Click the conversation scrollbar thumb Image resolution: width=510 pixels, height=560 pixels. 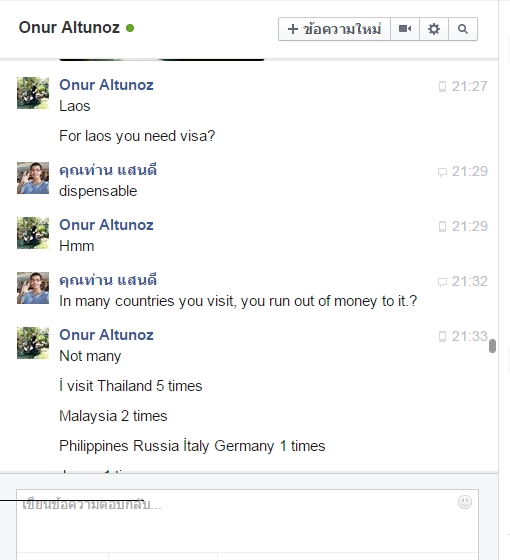[492, 346]
